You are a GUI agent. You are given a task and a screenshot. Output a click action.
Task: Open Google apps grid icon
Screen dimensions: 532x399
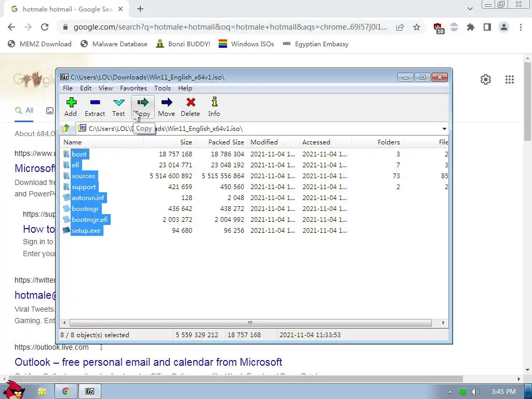pyautogui.click(x=510, y=79)
